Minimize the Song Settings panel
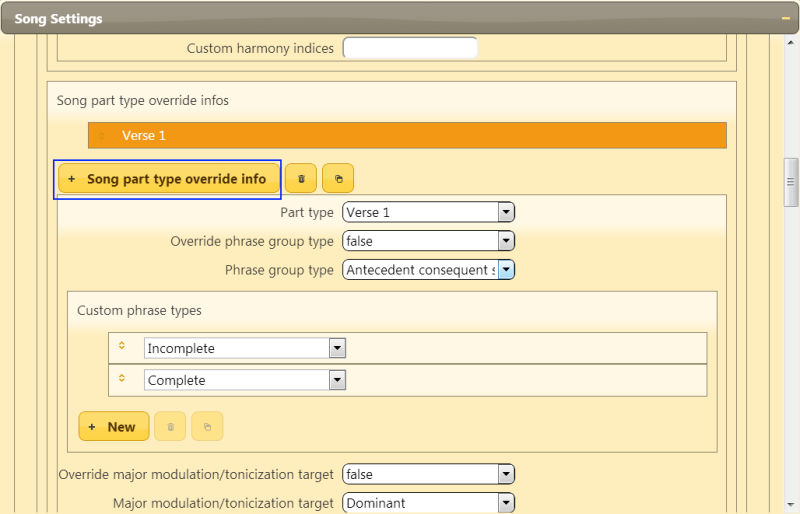The height and width of the screenshot is (514, 800). click(x=786, y=18)
